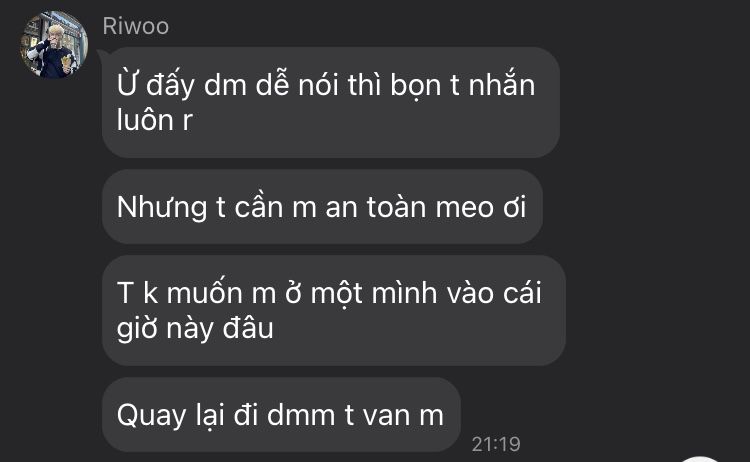Screen dimensions: 750x462
Task: Click the 21:19 message timestamp
Action: [x=496, y=444]
